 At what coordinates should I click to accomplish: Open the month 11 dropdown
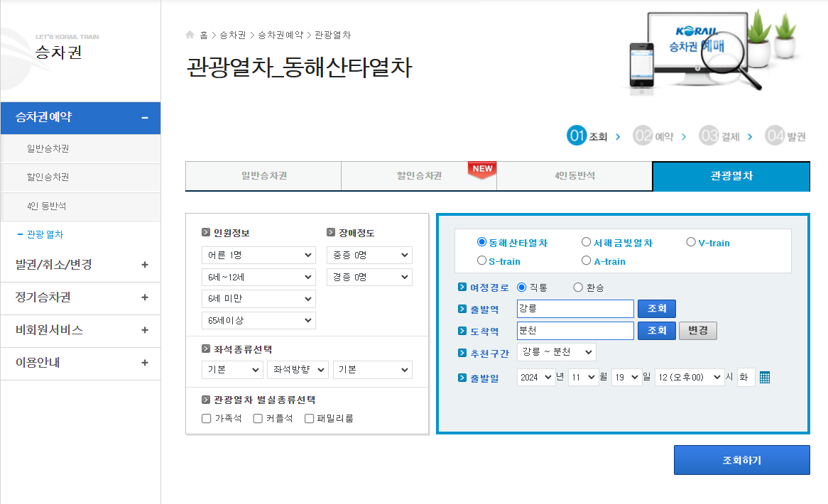584,378
